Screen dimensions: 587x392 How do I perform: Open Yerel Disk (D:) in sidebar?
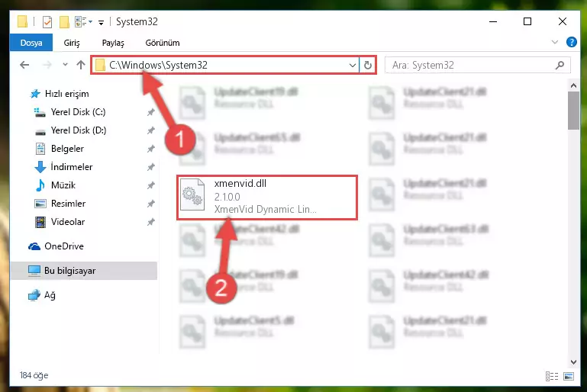[x=79, y=130]
